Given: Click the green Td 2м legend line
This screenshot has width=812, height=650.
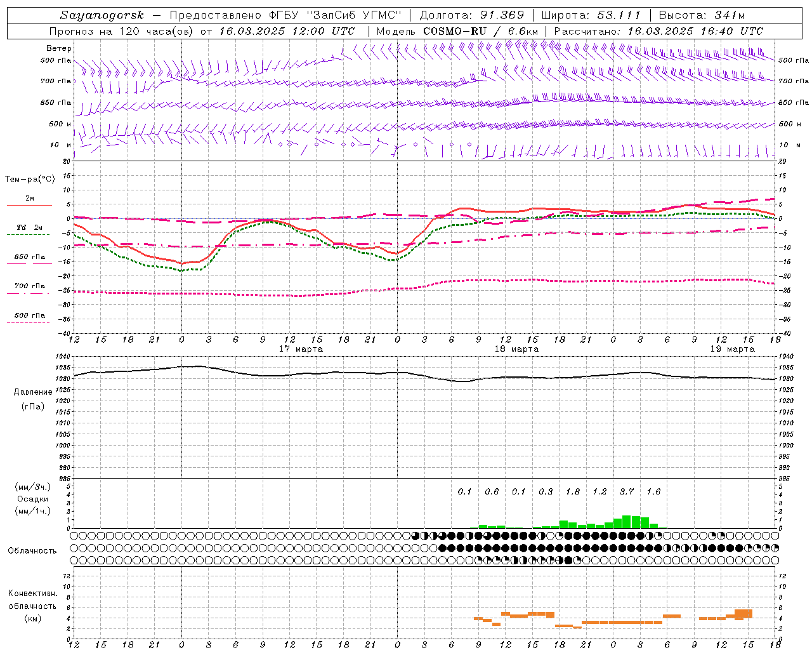Looking at the screenshot, I should (x=29, y=235).
